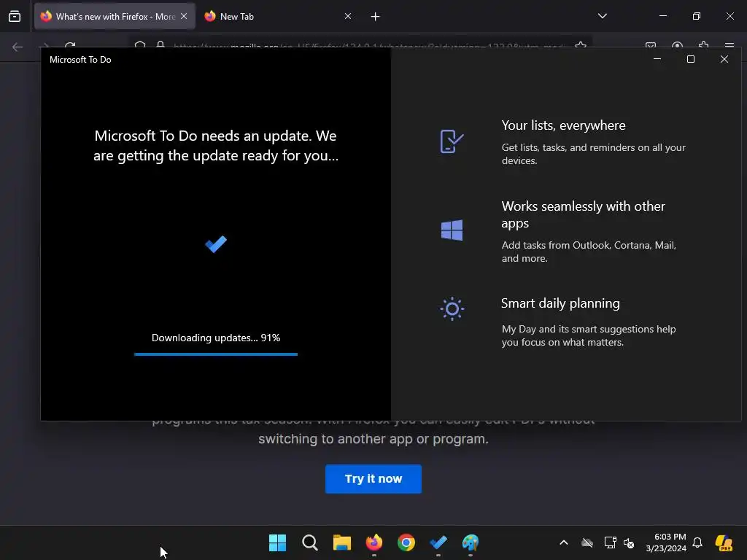Open the notifications bell
The image size is (747, 560).
697,542
